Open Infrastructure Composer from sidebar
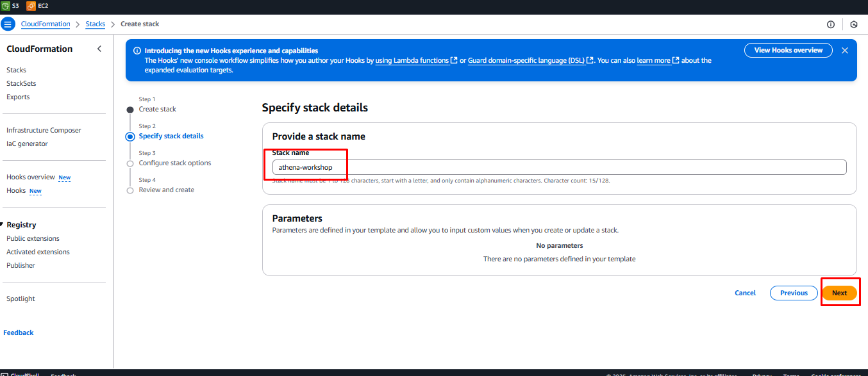This screenshot has height=376, width=868. [44, 130]
